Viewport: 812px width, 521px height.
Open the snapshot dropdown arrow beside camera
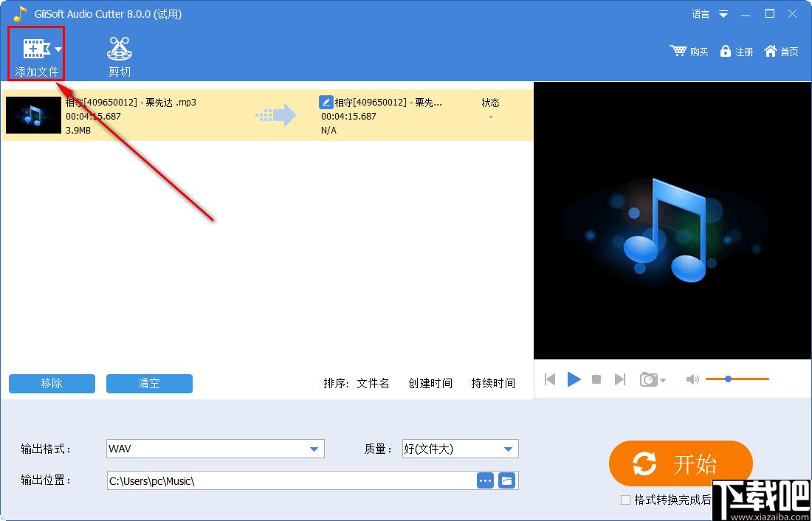(663, 381)
